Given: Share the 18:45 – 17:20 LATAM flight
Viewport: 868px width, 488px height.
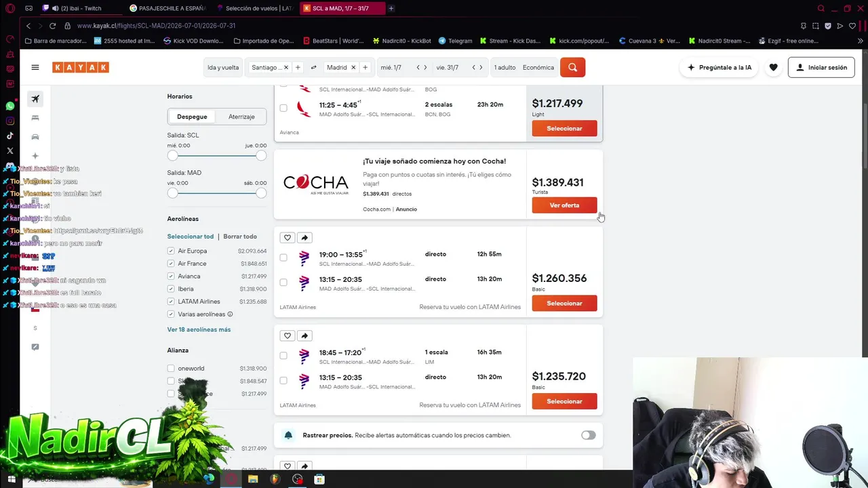Looking at the screenshot, I should 304,335.
